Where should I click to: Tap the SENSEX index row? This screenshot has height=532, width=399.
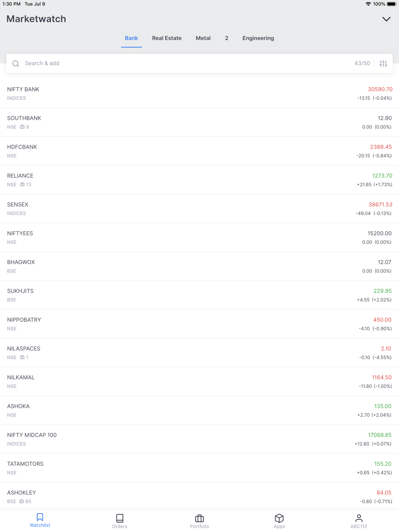(x=199, y=209)
